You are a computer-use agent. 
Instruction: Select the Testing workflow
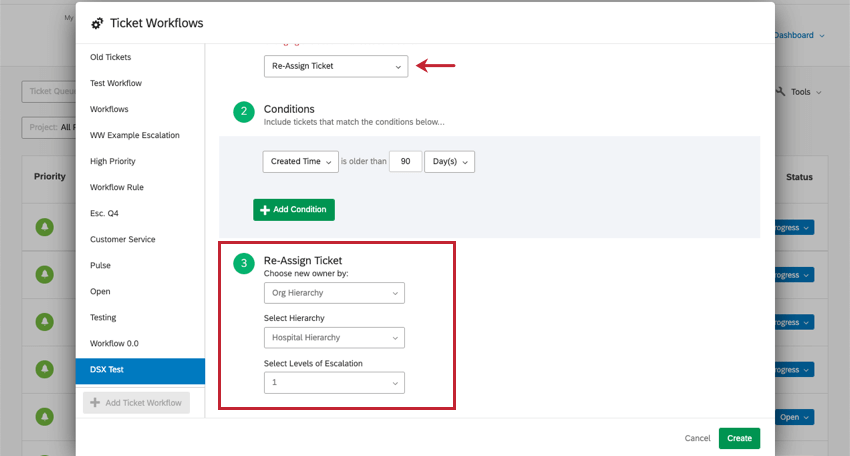click(x=140, y=317)
